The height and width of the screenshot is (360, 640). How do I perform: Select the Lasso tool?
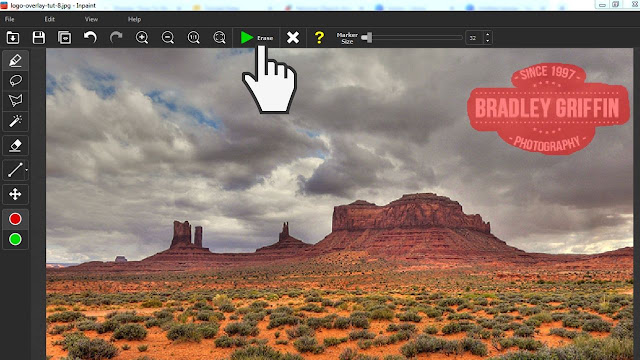point(15,80)
